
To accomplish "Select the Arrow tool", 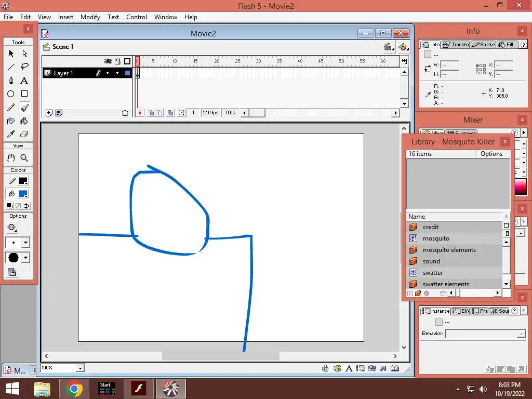I will click(x=11, y=54).
